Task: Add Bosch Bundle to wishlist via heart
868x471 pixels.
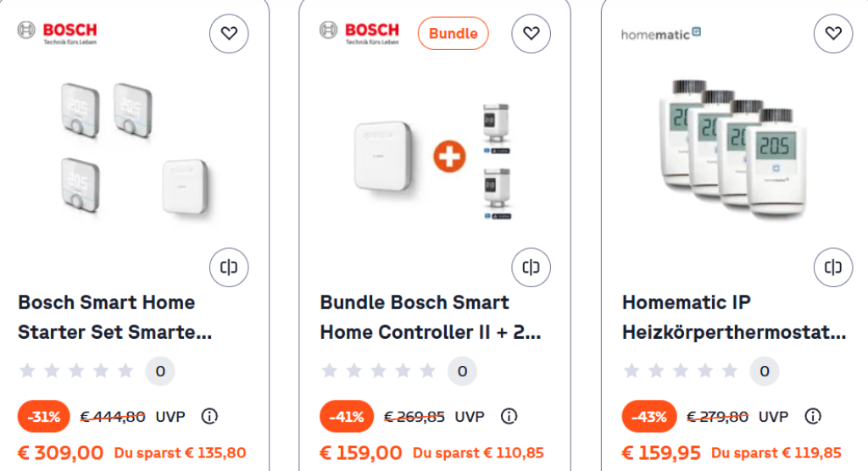Action: [x=531, y=34]
